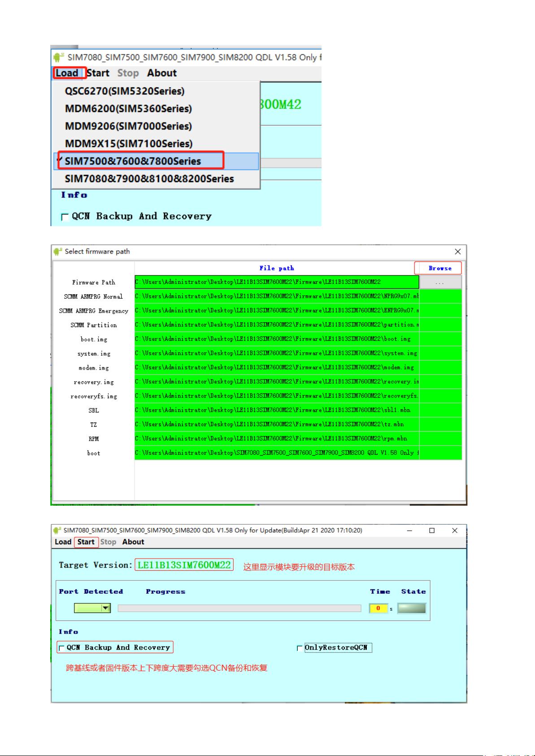
Task: Minimize the QDL update window
Action: click(x=409, y=530)
